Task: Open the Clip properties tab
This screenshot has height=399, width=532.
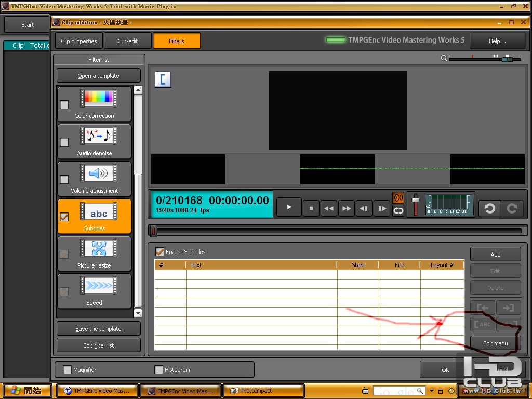Action: click(79, 41)
